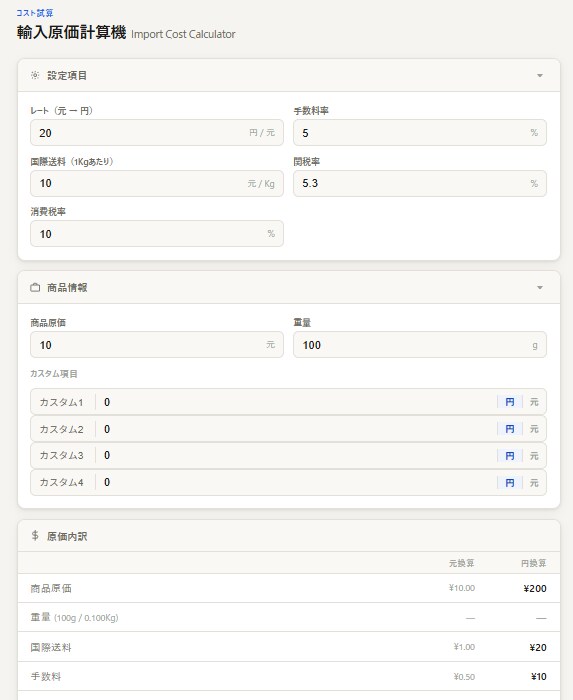Click the ¥20 value in 国際送料 row
Screen dimensions: 573x700
538,647
